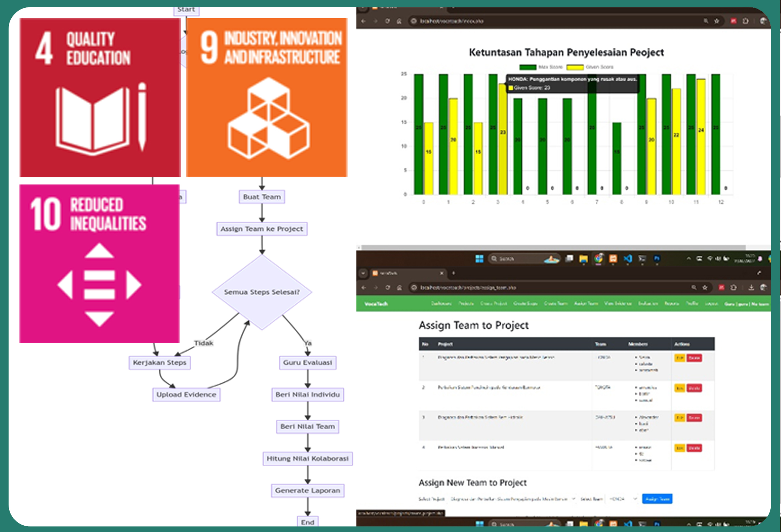Click the Industry Innovation SDG 9 tile
781x532 pixels.
coord(267,98)
